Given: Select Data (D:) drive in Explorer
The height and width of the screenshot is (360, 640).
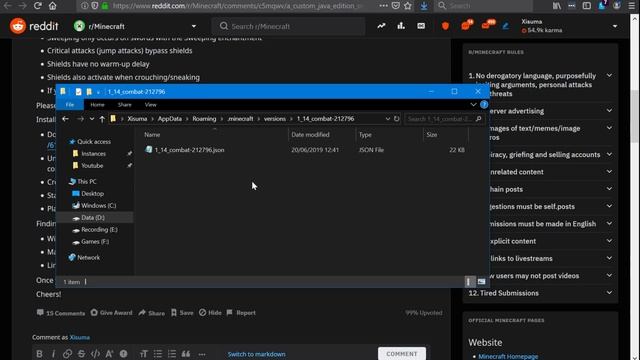Looking at the screenshot, I should point(93,218).
